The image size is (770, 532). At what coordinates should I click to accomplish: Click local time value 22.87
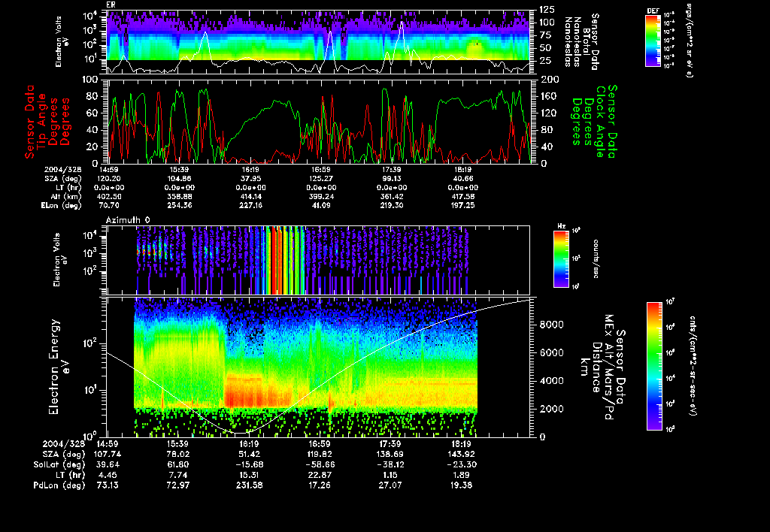point(320,475)
